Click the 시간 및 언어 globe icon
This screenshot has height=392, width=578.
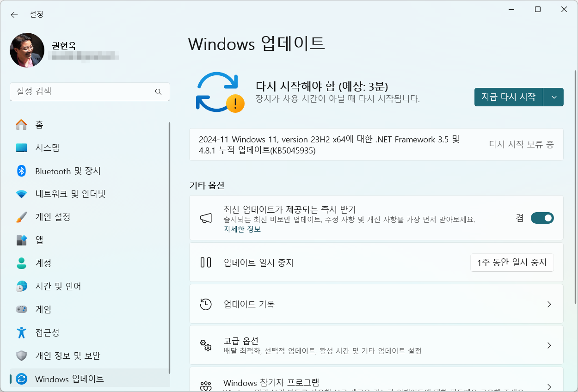[21, 287]
